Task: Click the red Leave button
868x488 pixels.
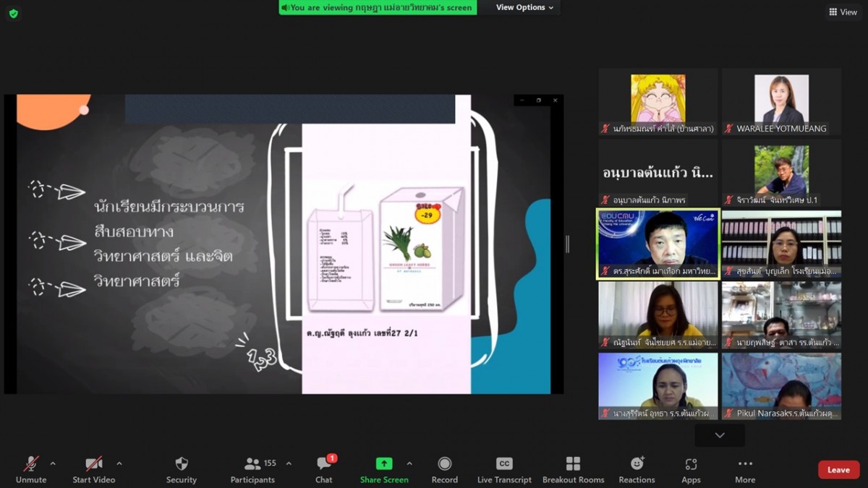Action: [x=838, y=470]
